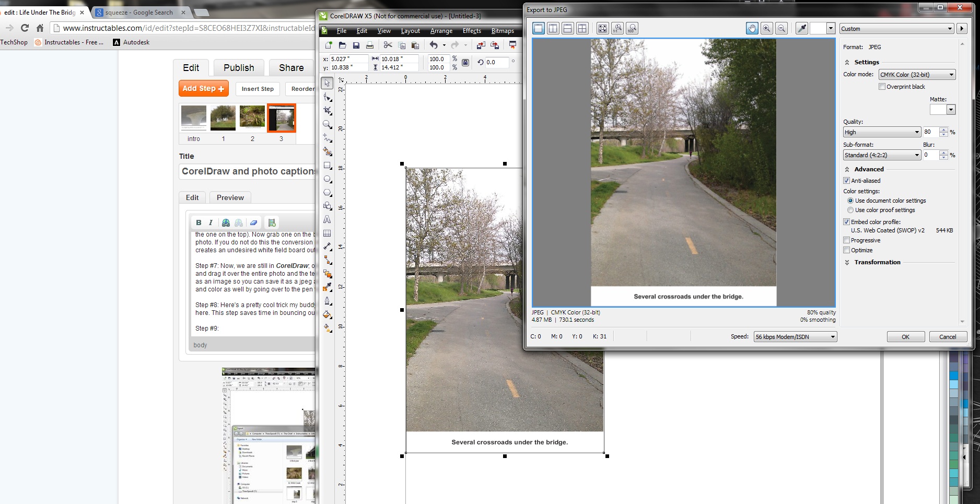
Task: Enable the Optimize checkbox
Action: click(x=847, y=250)
